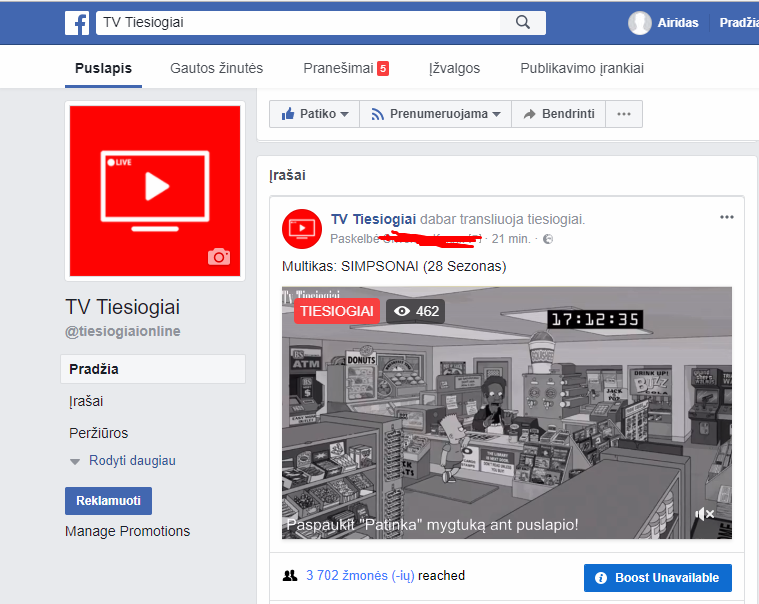Open the 3 702 žmonės reached link
This screenshot has width=759, height=604.
360,575
